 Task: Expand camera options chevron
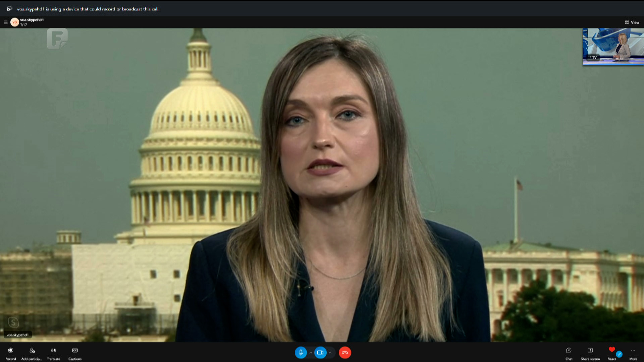(330, 353)
